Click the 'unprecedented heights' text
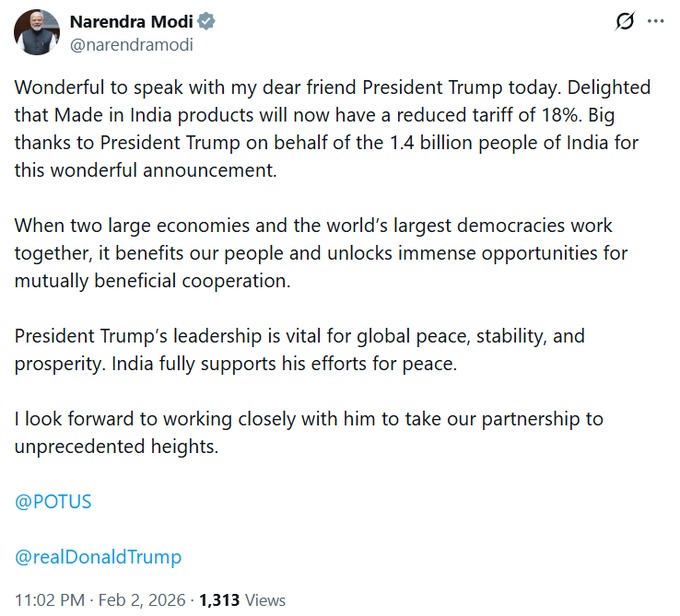Image resolution: width=680 pixels, height=616 pixels. coord(116,446)
